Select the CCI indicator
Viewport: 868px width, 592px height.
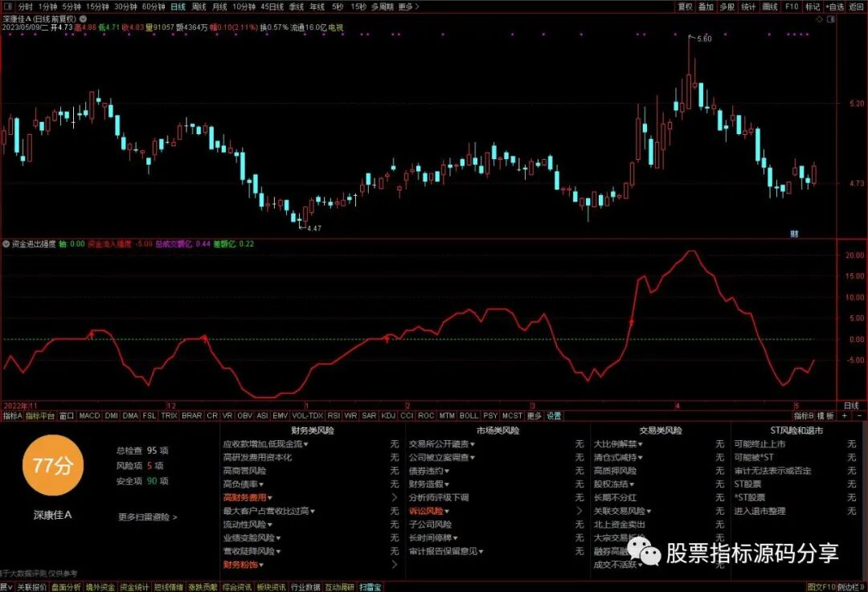coord(407,415)
